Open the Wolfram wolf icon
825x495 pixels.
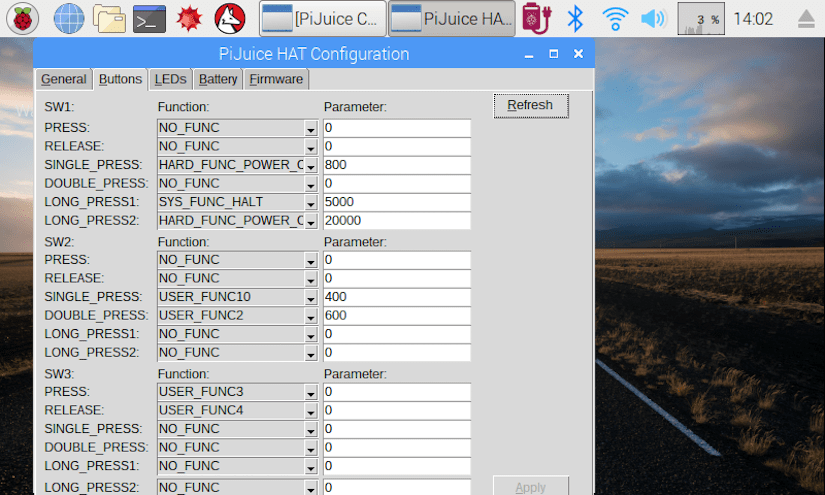pyautogui.click(x=230, y=18)
